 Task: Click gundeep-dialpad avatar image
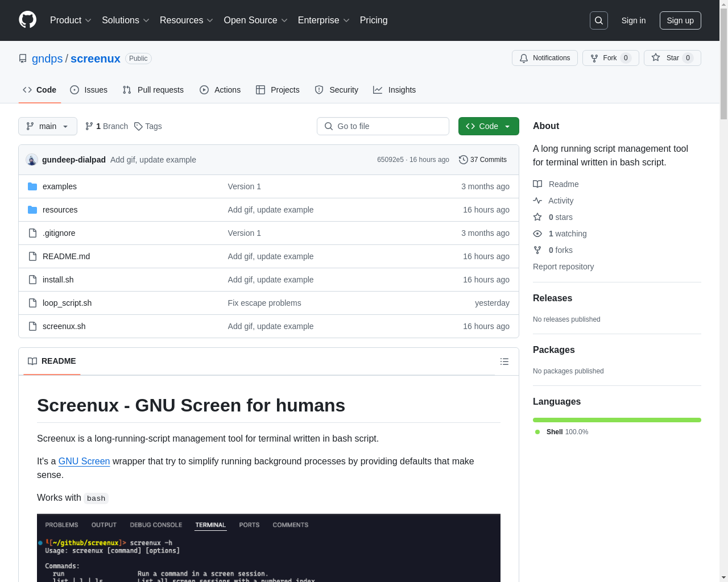pyautogui.click(x=32, y=160)
